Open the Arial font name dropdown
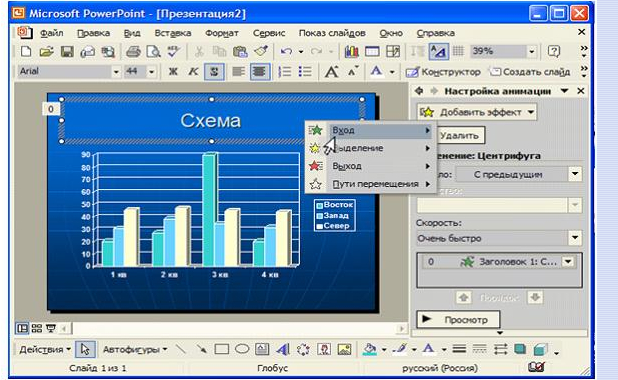The width and height of the screenshot is (618, 380). (116, 72)
